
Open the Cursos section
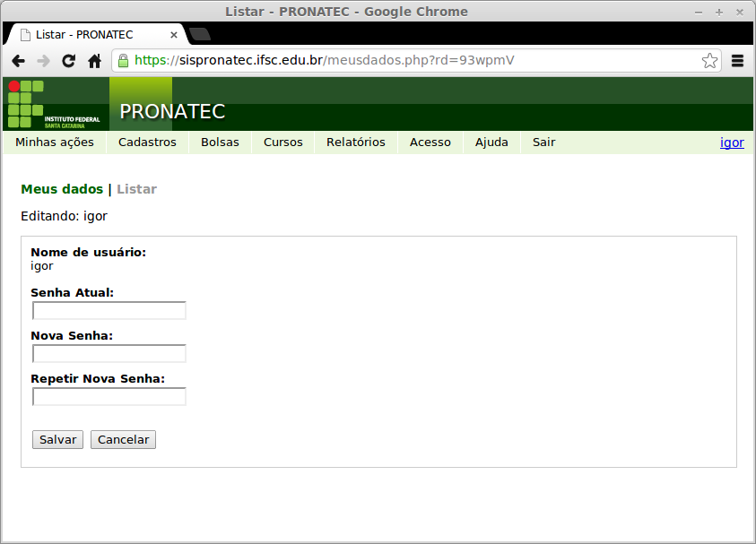[x=282, y=142]
